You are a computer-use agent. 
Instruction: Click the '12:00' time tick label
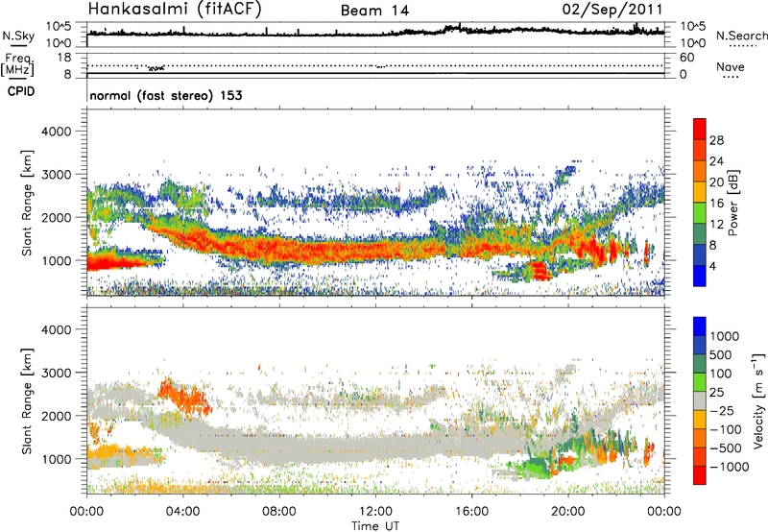pos(375,512)
